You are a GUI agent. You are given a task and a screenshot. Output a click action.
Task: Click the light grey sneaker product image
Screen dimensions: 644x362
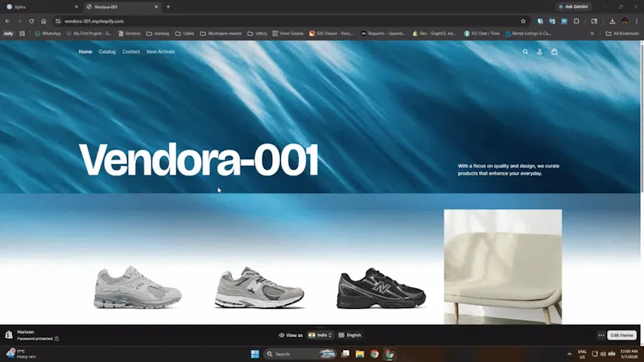coord(137,287)
